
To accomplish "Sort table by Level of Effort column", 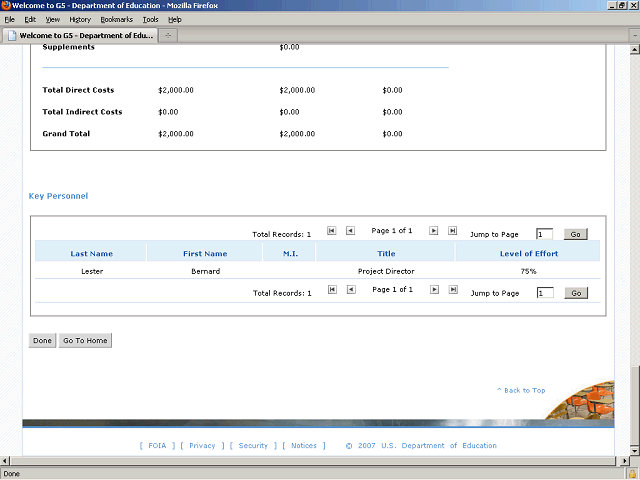I will click(528, 254).
